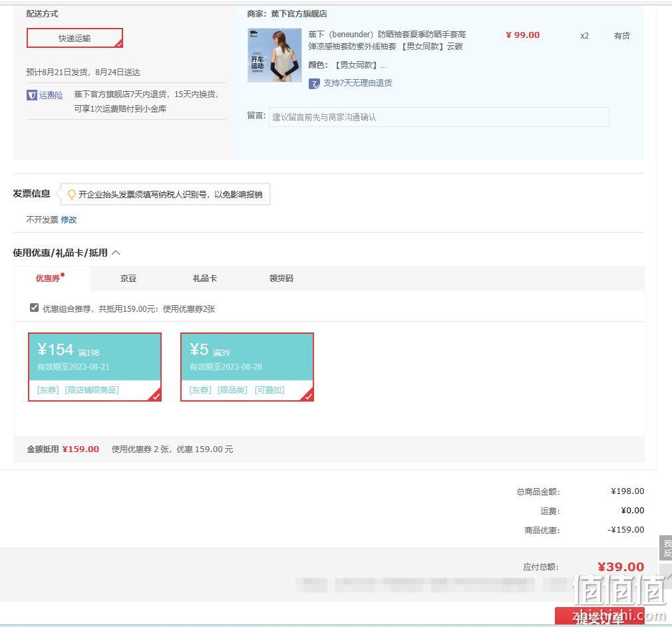Click 修改 to edit invoice settings
The height and width of the screenshot is (627, 672).
click(69, 219)
